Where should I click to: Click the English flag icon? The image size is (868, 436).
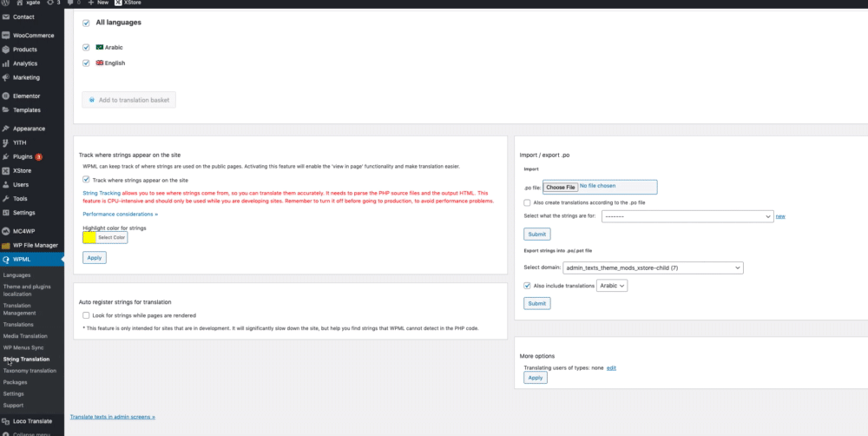[100, 63]
